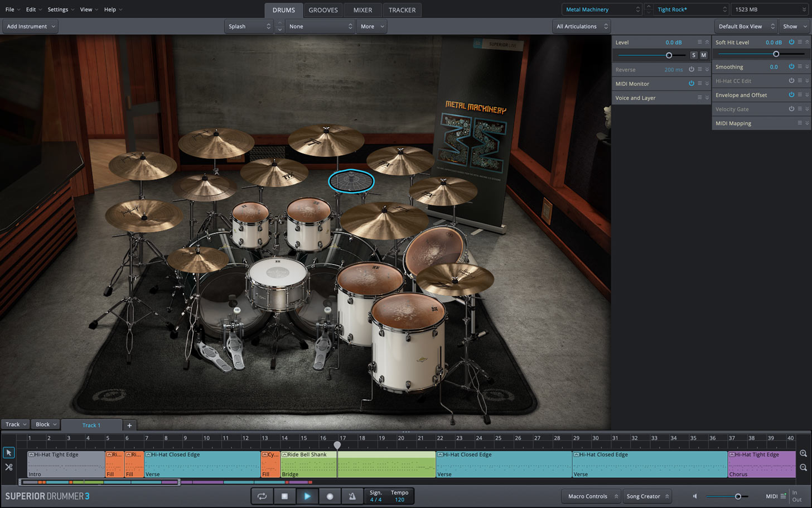Open the Voice and Layer menu icon
This screenshot has height=508, width=812.
tap(699, 97)
